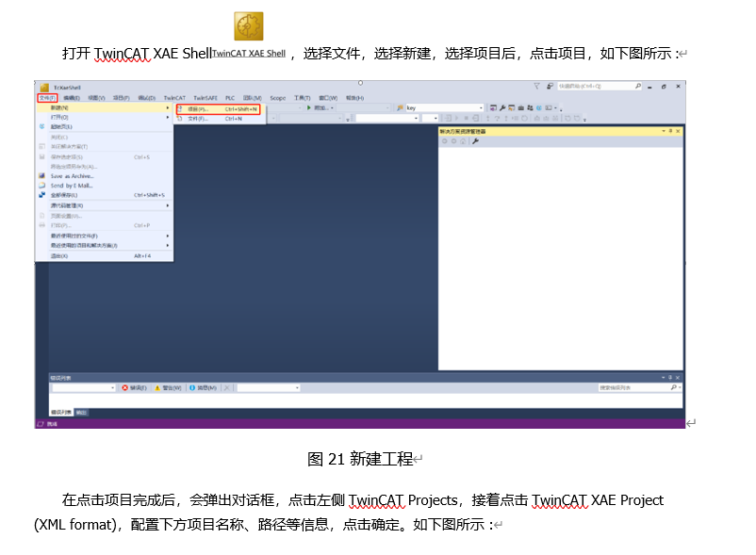Open the 工具(T) Tools menu
The image size is (756, 555).
303,98
